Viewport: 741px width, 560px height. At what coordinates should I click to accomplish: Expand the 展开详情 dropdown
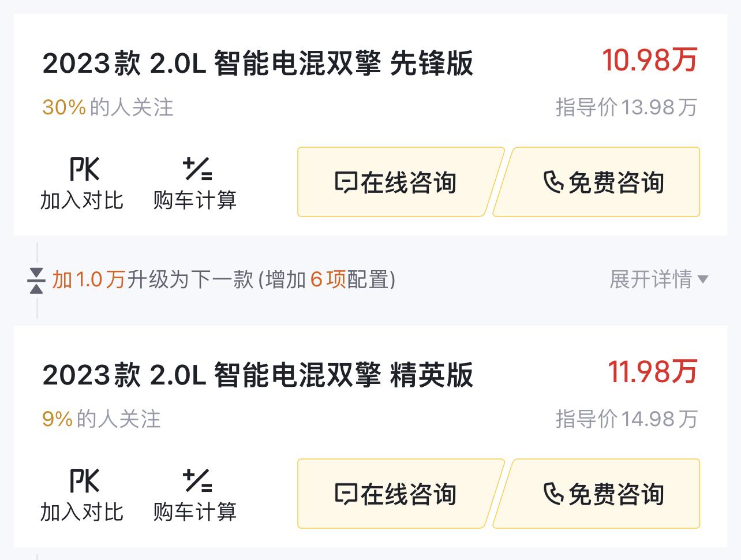coord(658,280)
